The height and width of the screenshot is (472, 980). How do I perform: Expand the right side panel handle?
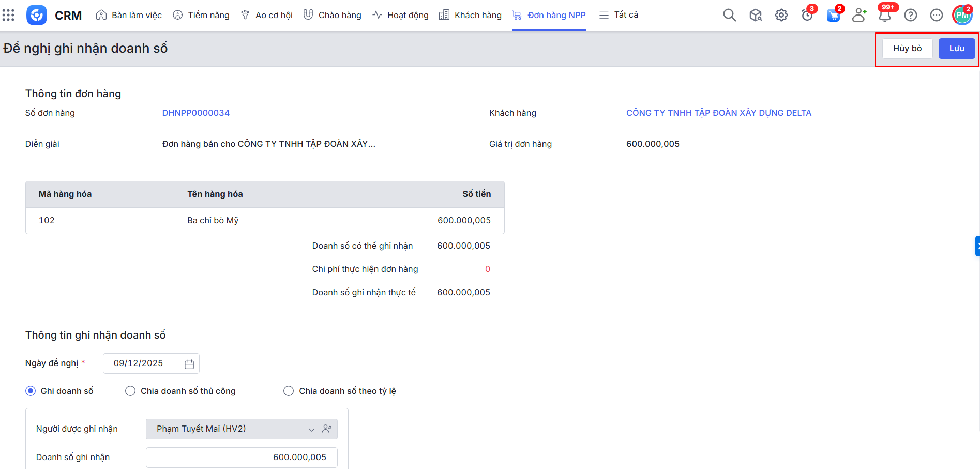point(977,246)
